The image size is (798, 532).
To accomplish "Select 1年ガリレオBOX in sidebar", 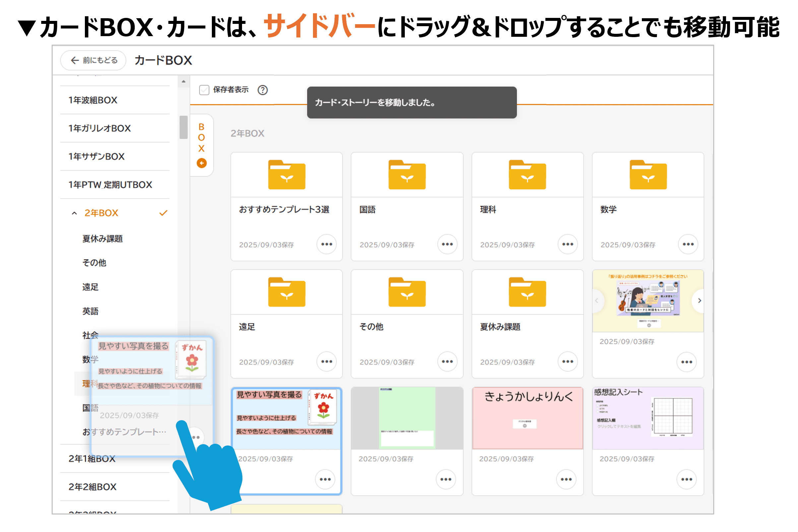I will [x=99, y=128].
